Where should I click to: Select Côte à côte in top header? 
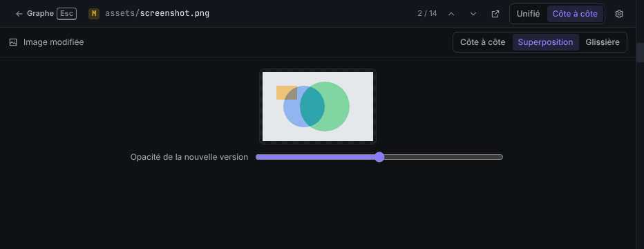pos(575,14)
